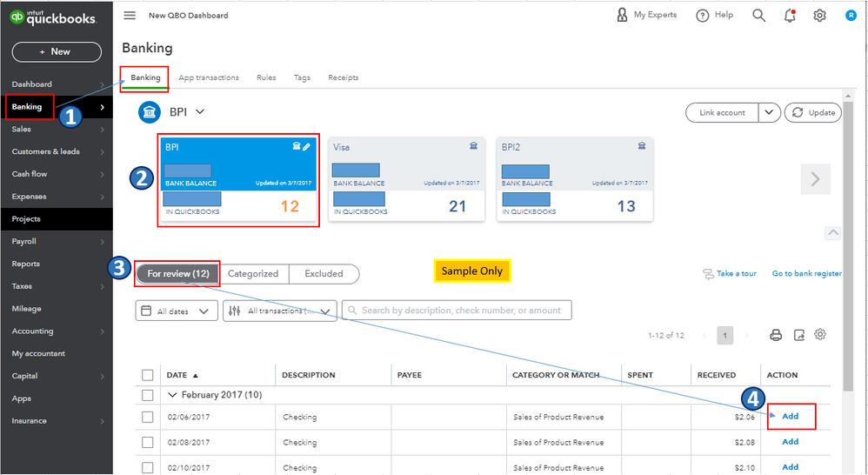Edit the BPI account card pencil
The width and height of the screenshot is (868, 475).
(307, 147)
